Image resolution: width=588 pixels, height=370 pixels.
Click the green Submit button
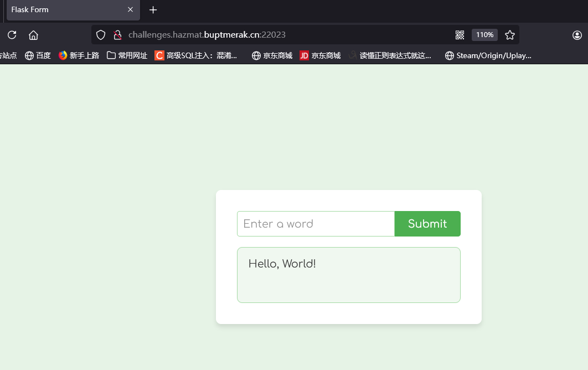(427, 224)
